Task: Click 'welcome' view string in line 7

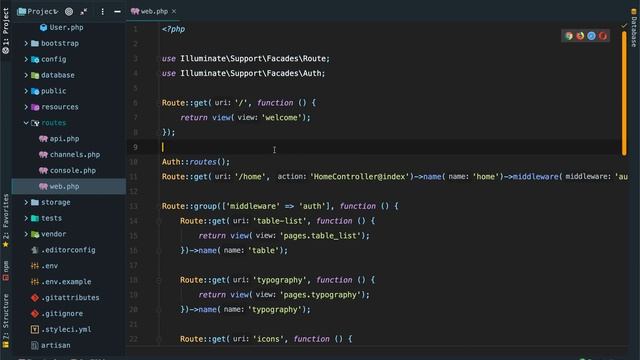Action: coord(282,118)
